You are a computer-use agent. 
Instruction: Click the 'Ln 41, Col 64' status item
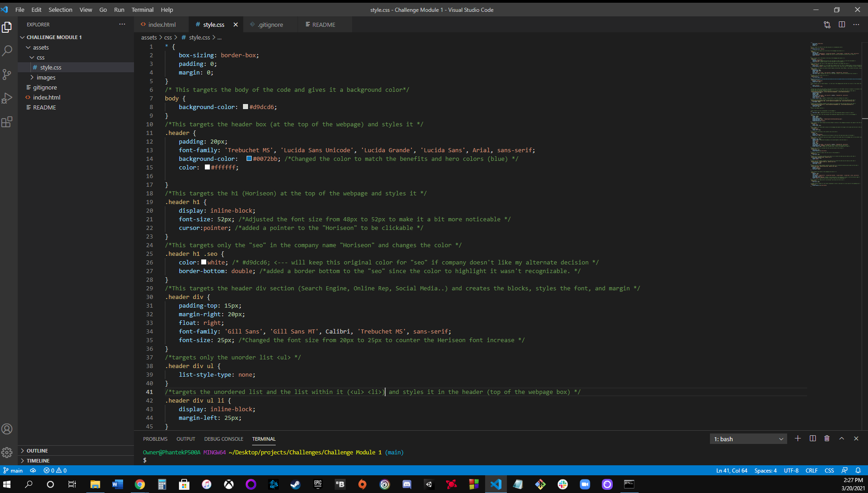[733, 470]
